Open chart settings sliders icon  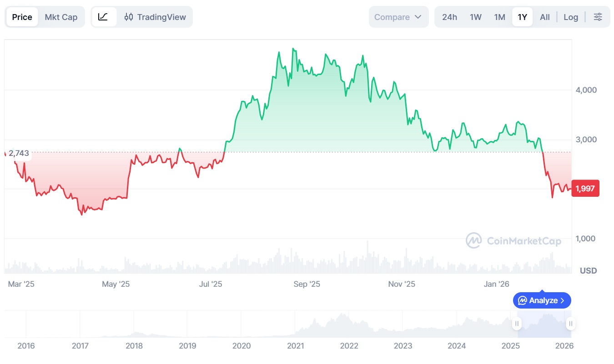pos(598,17)
